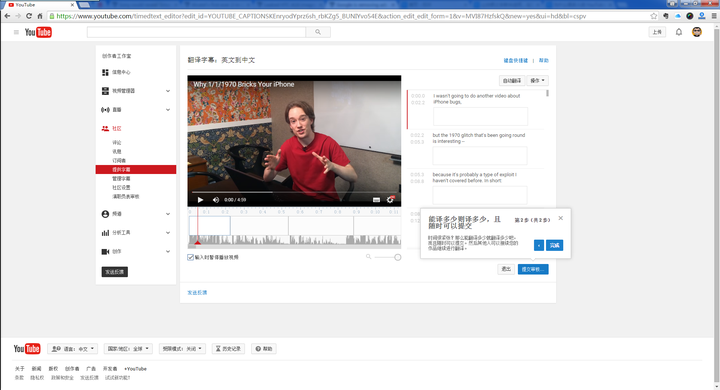Click the 帮助 help button in footer
The width and height of the screenshot is (720, 390).
264,349
